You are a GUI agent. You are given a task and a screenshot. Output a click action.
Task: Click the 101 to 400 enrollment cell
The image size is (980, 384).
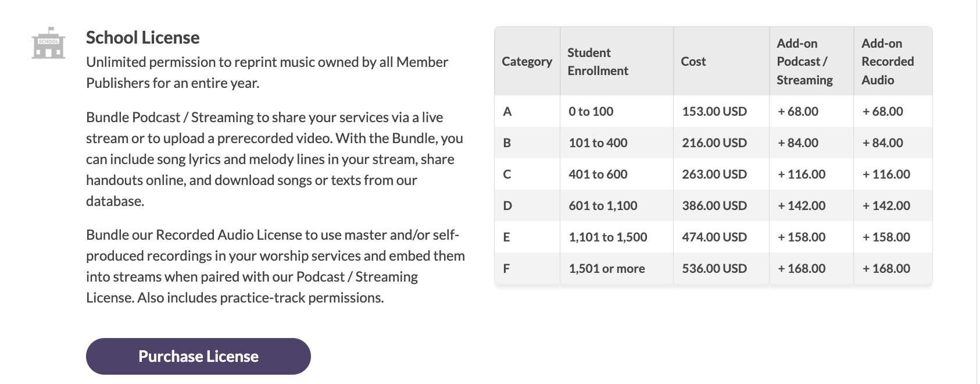598,143
